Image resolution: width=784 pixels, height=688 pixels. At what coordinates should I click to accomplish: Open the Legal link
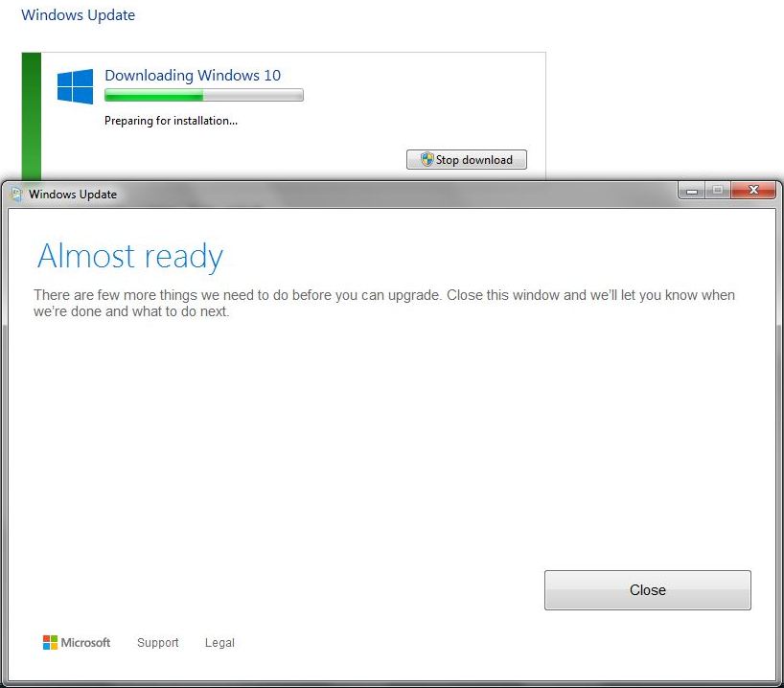coord(219,643)
